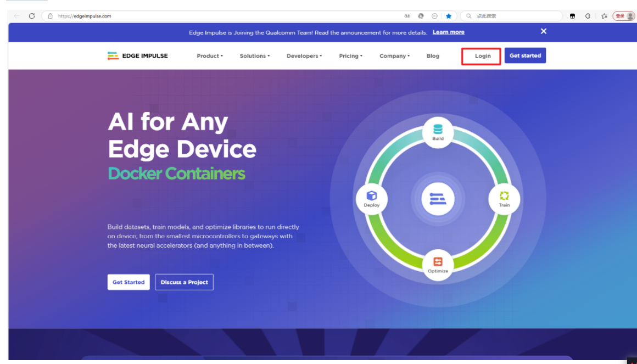Click the 点此搜索 search box
Image resolution: width=637 pixels, height=364 pixels.
(512, 16)
